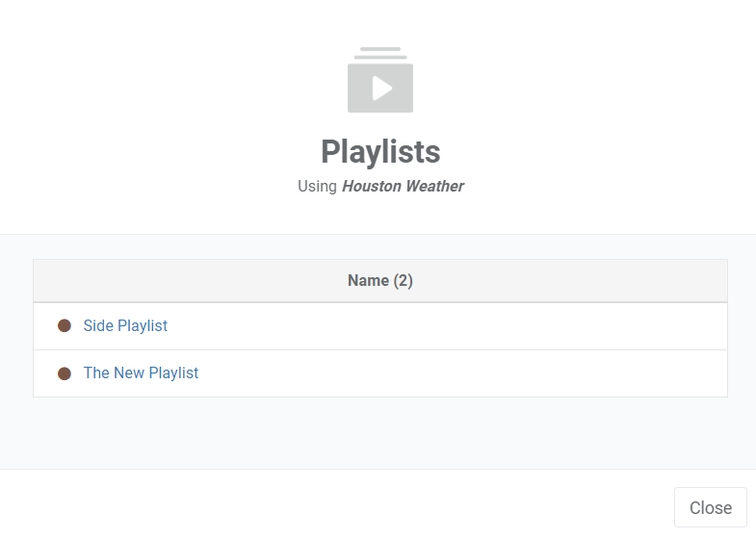Screen dimensions: 756x539
Task: Click the stacked lines atop the Playlists icon
Action: 380,53
